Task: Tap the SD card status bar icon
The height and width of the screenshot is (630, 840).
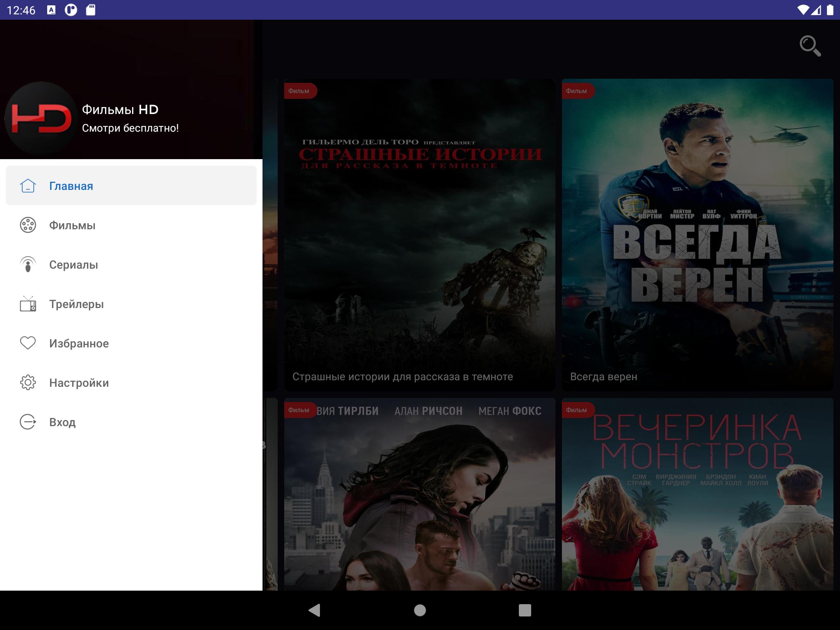Action: [91, 10]
